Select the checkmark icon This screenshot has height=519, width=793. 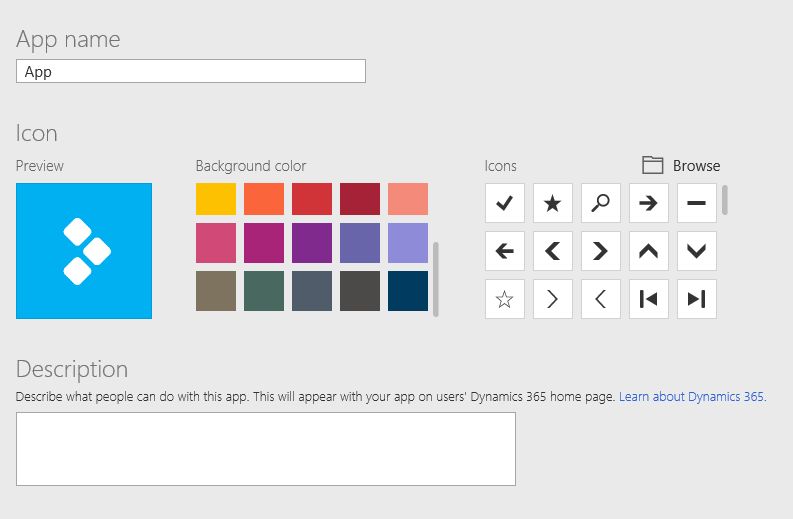point(505,203)
